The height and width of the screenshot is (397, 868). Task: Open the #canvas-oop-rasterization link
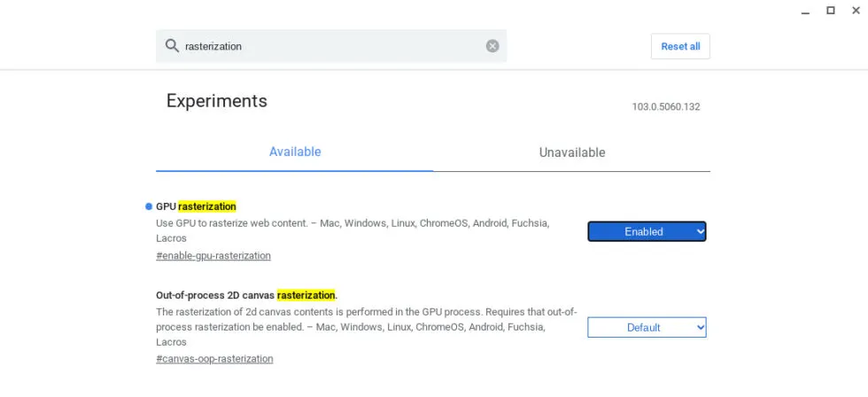coord(214,359)
